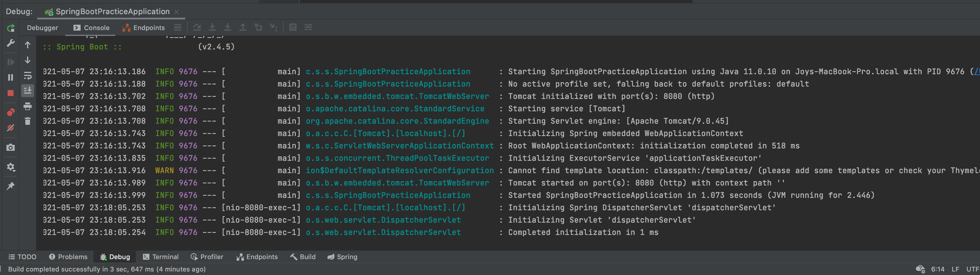This screenshot has width=980, height=275.
Task: Open the Build tool window
Action: [303, 257]
